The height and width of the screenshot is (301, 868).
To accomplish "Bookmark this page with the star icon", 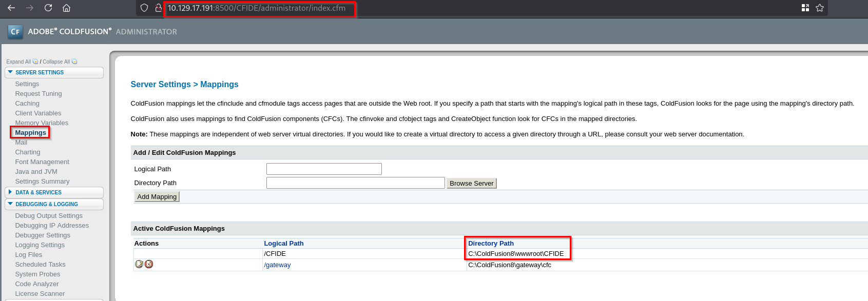I will coord(820,8).
